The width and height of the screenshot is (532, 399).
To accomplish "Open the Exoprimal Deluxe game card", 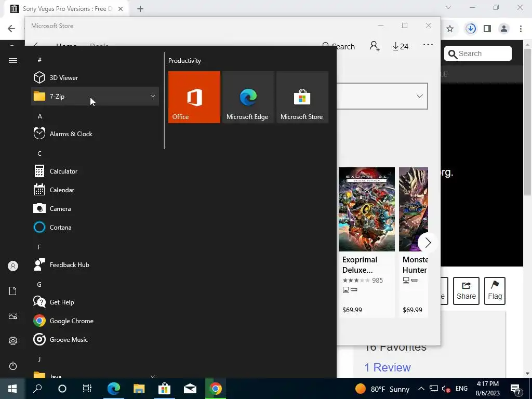I will tap(367, 242).
